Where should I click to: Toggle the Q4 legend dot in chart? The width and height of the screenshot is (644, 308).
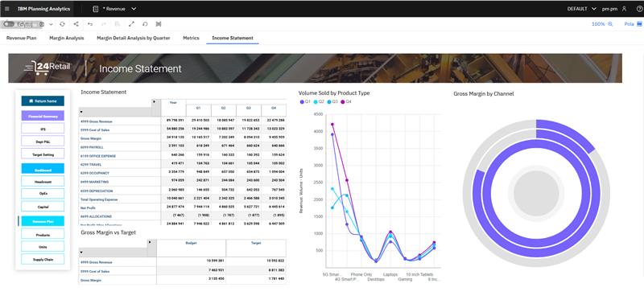point(343,101)
